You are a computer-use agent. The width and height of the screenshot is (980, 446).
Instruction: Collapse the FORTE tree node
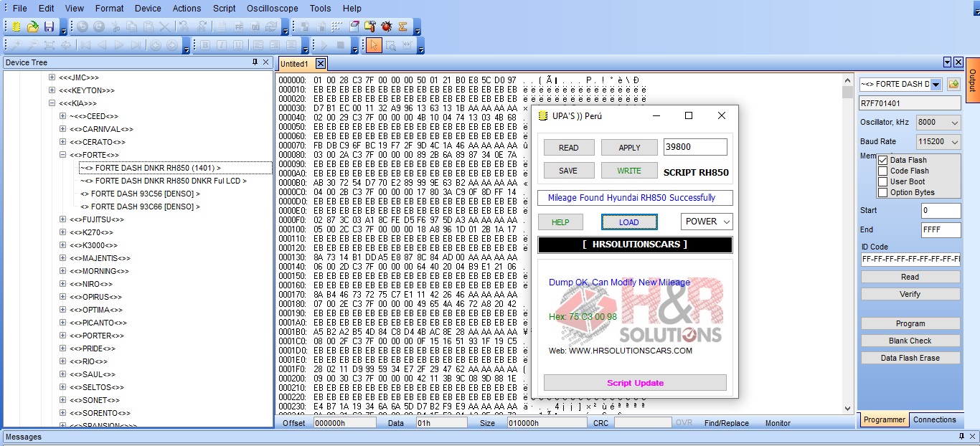(63, 155)
